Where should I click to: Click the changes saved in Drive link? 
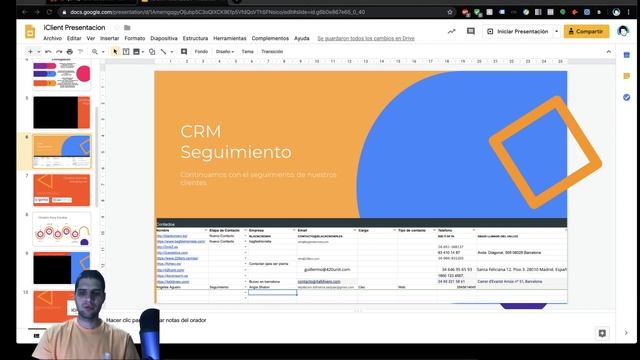pos(366,38)
